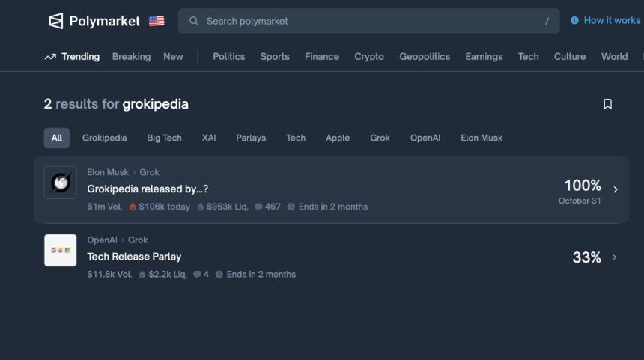Click the Grokipedia market thumbnail
The width and height of the screenshot is (644, 360).
tap(61, 183)
